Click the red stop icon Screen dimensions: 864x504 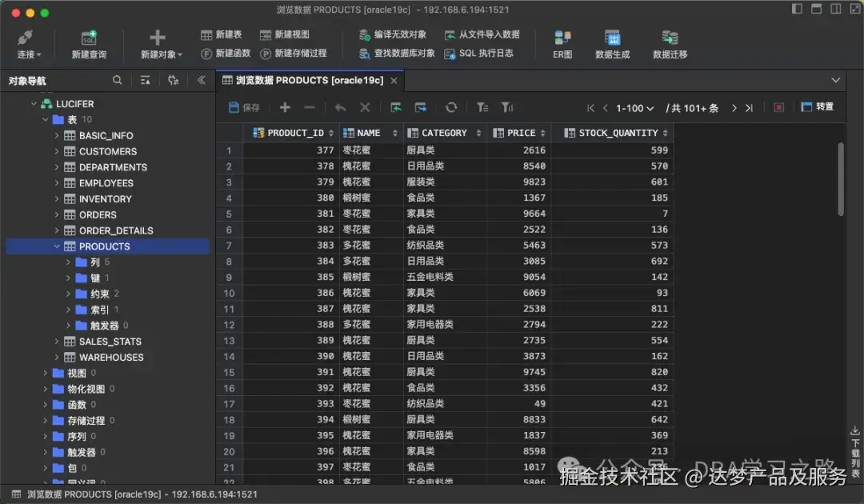(778, 107)
